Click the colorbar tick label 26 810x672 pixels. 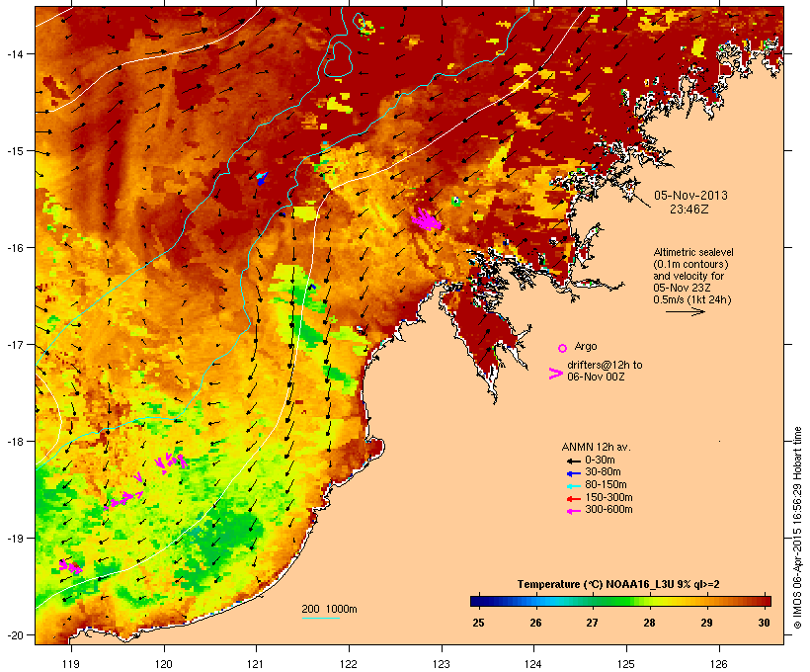[x=535, y=623]
